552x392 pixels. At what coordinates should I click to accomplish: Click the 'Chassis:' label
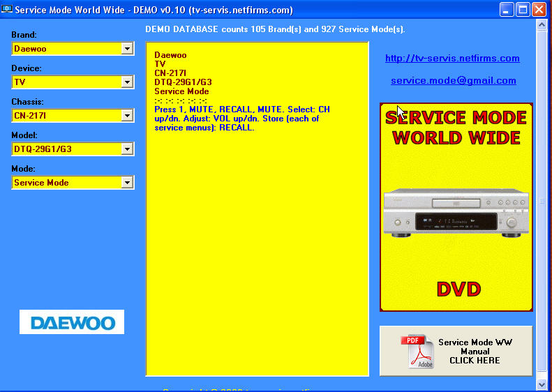(x=28, y=102)
